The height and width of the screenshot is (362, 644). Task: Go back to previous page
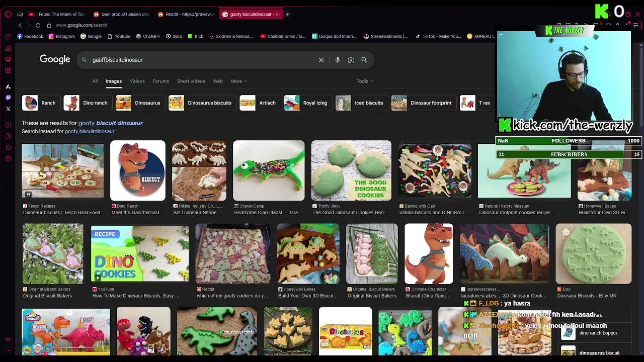[x=20, y=25]
